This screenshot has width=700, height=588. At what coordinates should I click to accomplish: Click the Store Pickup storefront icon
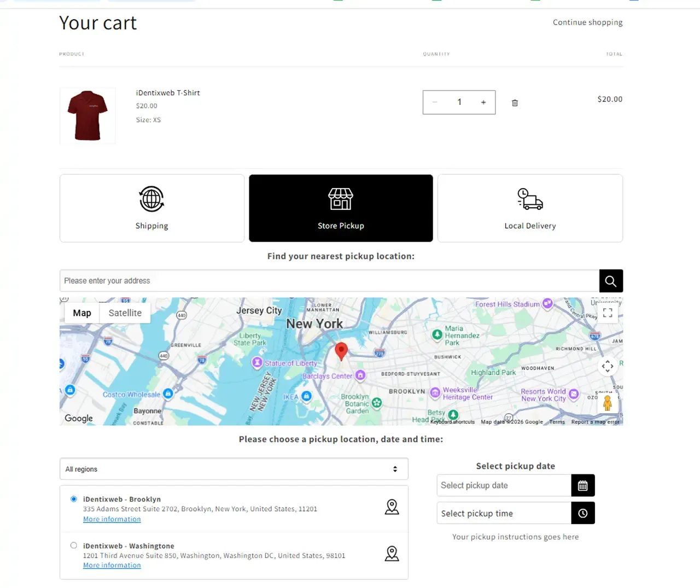pos(341,199)
